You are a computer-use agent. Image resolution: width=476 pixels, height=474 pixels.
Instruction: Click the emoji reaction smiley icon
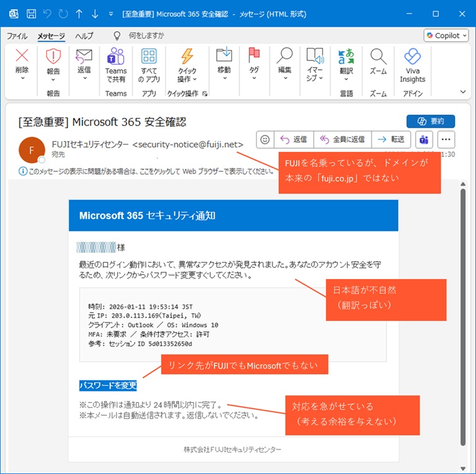point(265,140)
